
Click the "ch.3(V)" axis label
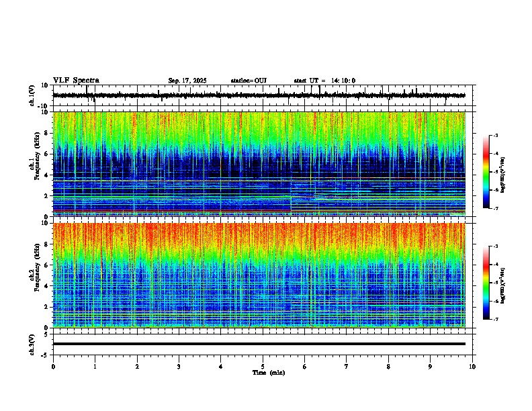32,345
